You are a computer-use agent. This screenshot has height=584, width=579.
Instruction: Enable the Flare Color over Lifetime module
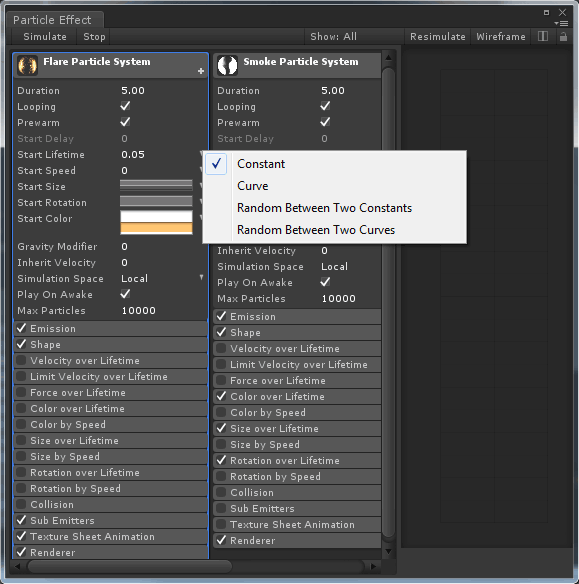tap(21, 408)
